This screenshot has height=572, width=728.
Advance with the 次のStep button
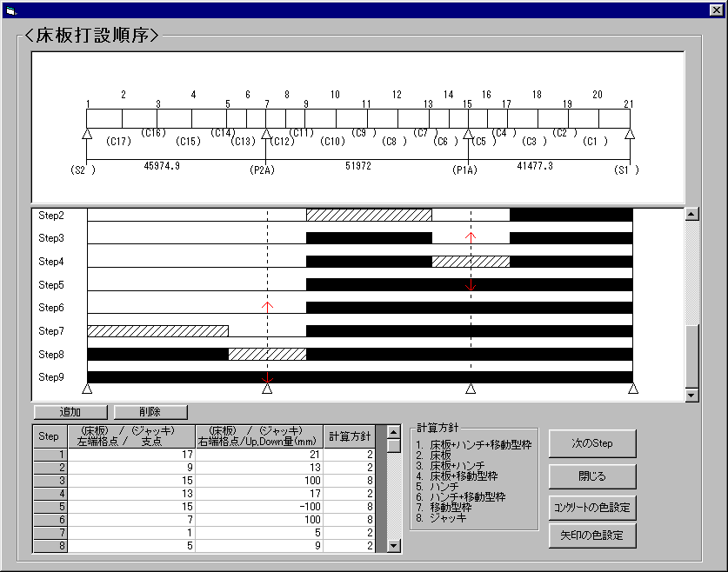point(592,443)
